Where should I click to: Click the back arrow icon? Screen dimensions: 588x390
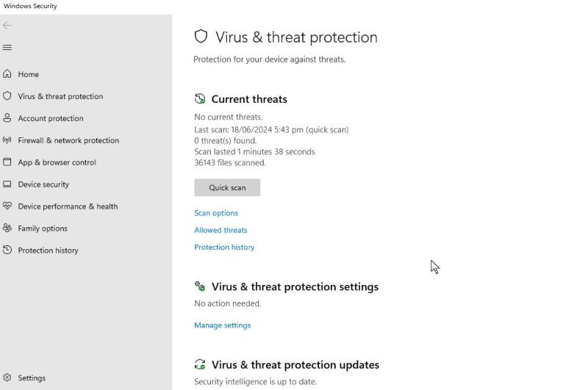[x=7, y=25]
